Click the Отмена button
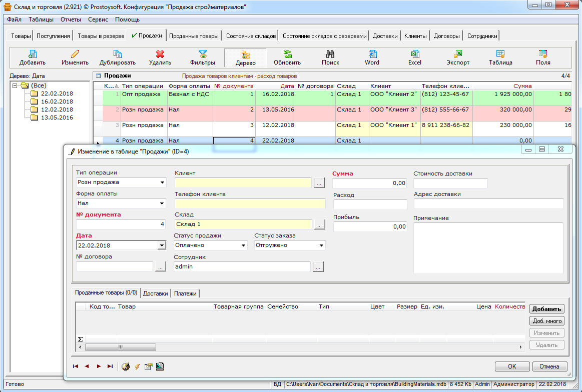 point(549,366)
